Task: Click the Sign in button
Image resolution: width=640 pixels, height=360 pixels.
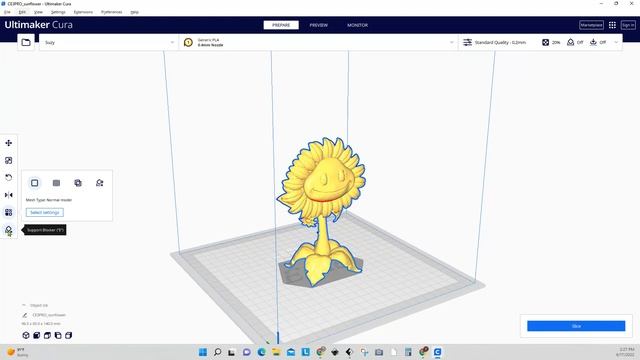Action: 628,25
